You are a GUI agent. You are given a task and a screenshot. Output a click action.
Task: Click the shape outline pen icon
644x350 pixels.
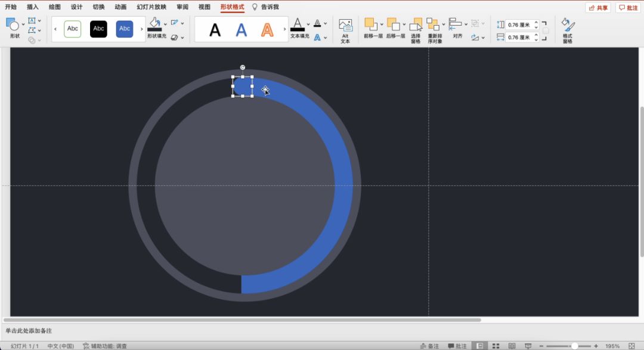coord(175,23)
